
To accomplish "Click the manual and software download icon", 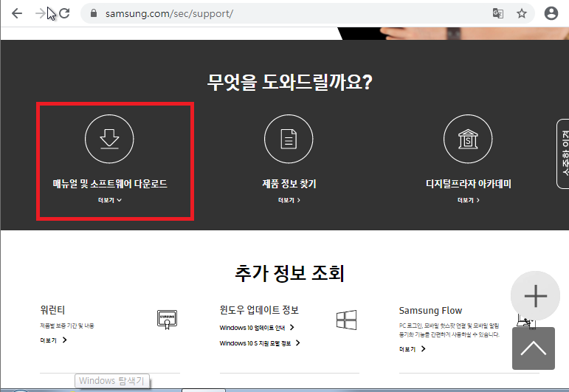I will [110, 139].
